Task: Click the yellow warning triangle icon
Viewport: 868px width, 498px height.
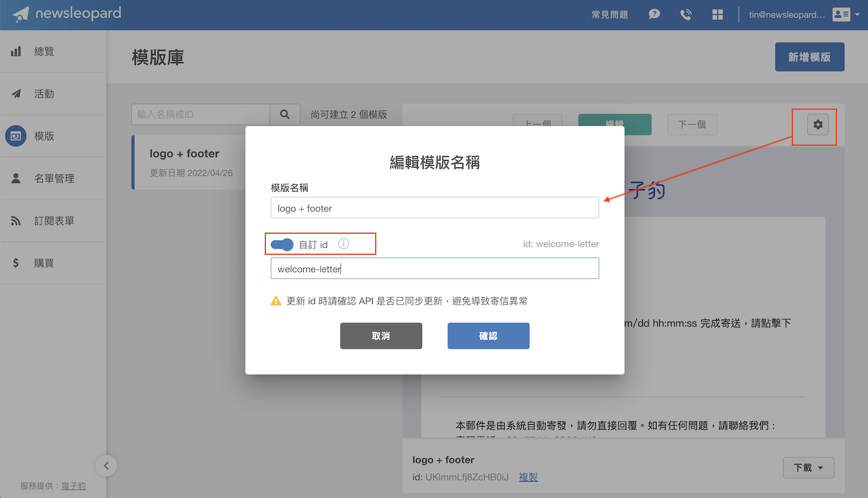Action: tap(276, 301)
